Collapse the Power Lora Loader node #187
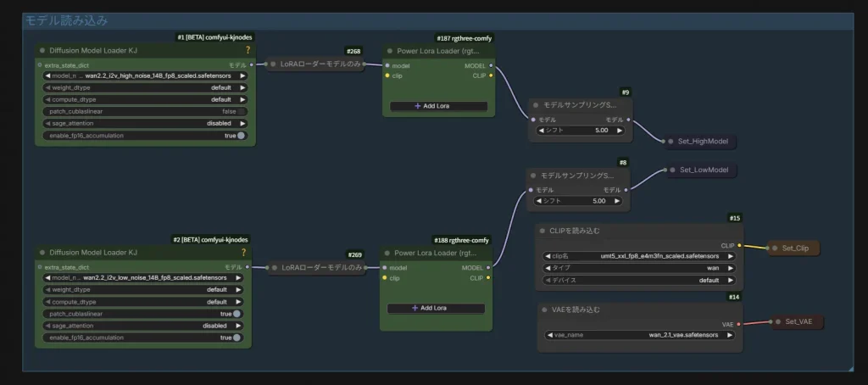Image resolution: width=868 pixels, height=385 pixels. click(x=390, y=51)
